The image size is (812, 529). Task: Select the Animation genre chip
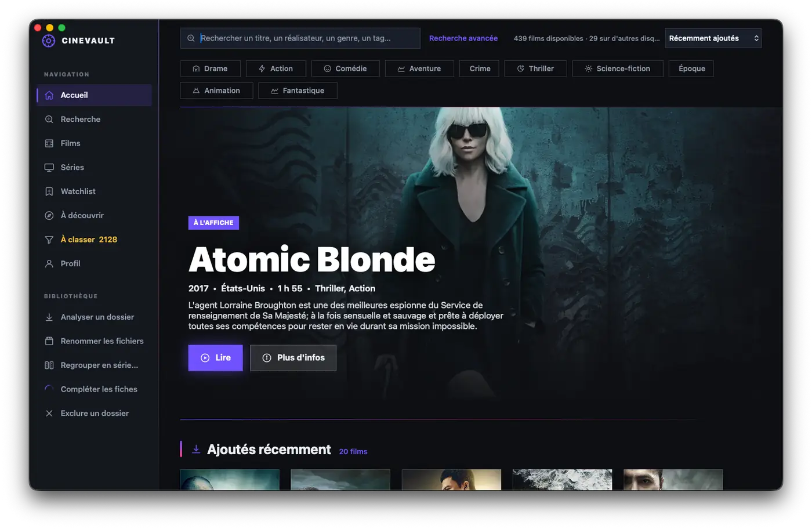coord(216,90)
